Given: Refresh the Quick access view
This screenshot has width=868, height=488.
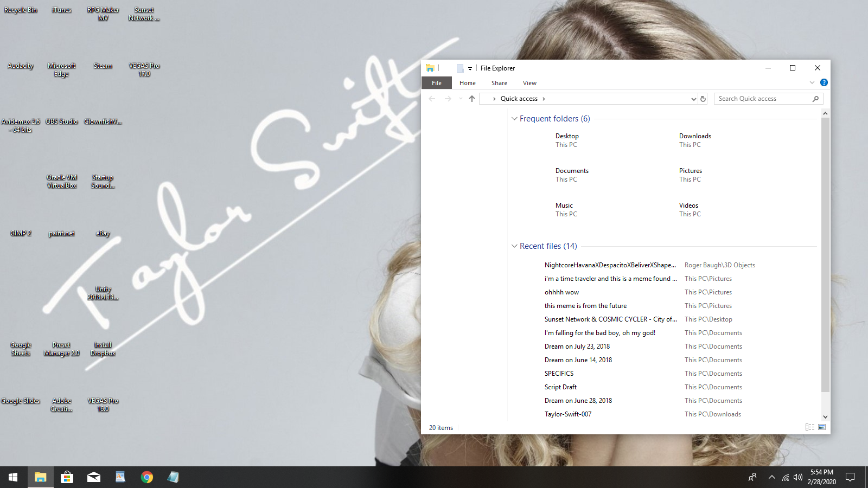Looking at the screenshot, I should coord(703,99).
